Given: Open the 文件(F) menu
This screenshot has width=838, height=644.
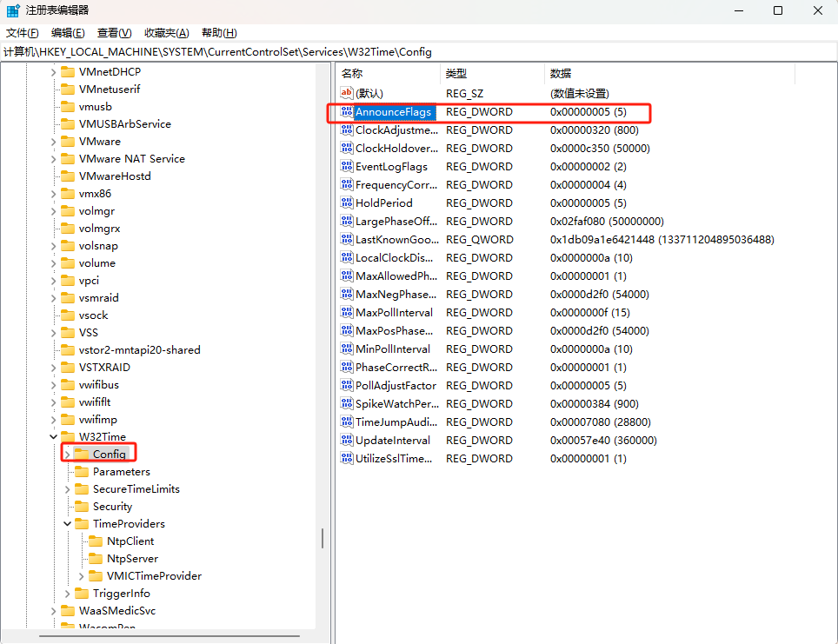Looking at the screenshot, I should coord(22,33).
